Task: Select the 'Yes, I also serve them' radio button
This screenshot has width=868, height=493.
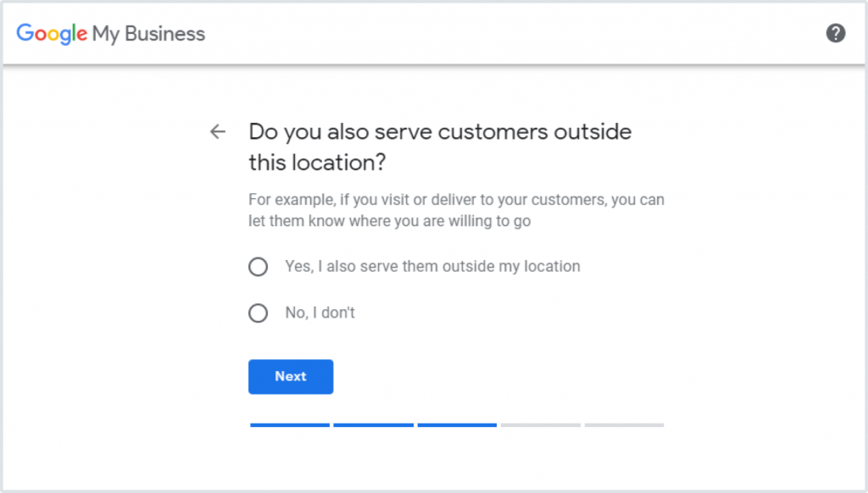Action: [x=258, y=267]
